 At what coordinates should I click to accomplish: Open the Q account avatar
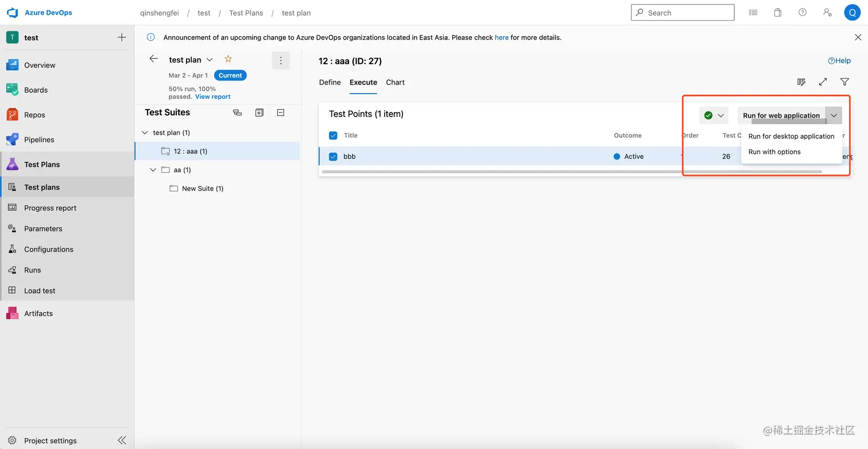852,13
